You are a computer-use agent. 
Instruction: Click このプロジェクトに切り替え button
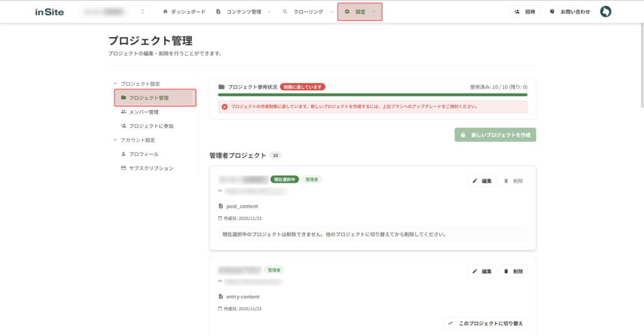(486, 323)
